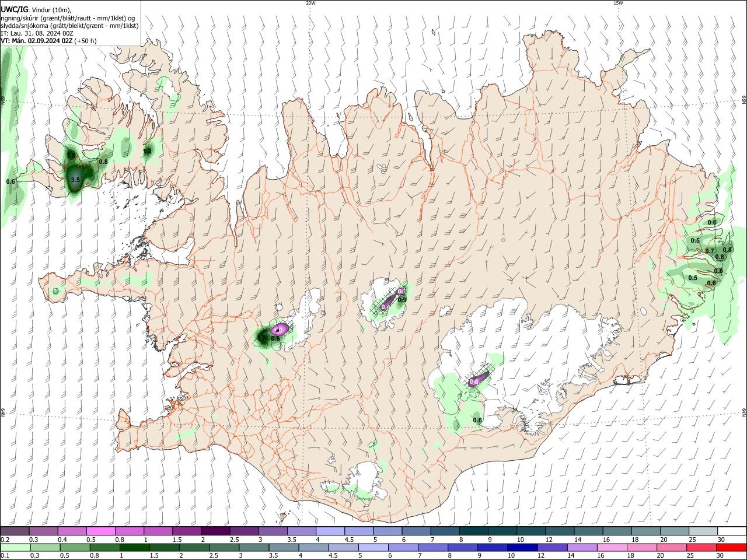The image size is (747, 560).
Task: Click the 3.5 rainfall value in the Westfjords
Action: coord(75,180)
